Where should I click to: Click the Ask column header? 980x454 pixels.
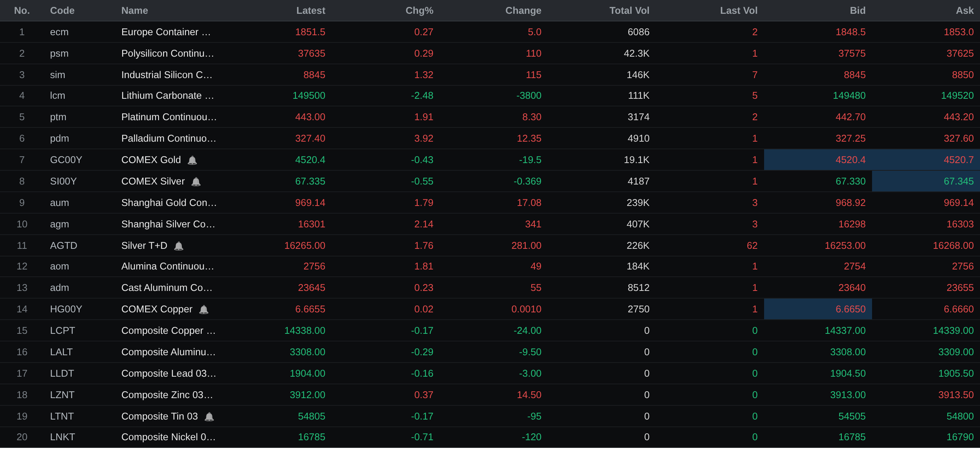(x=964, y=11)
